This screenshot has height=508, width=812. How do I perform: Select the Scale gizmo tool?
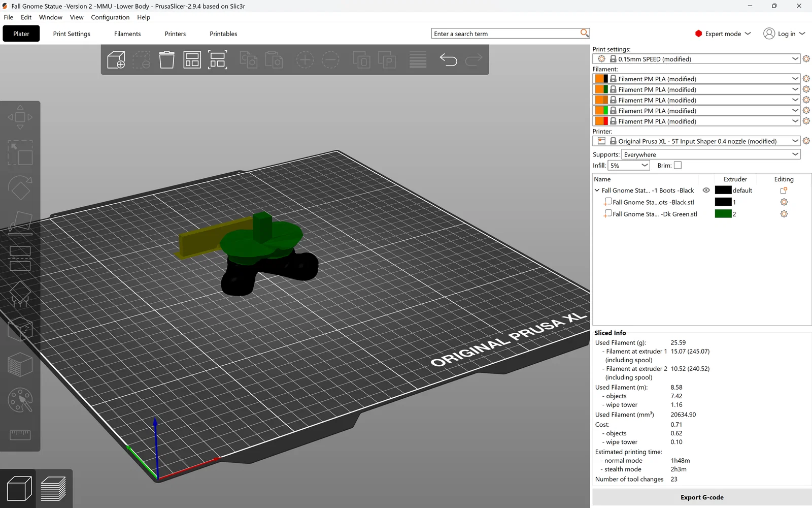click(20, 153)
